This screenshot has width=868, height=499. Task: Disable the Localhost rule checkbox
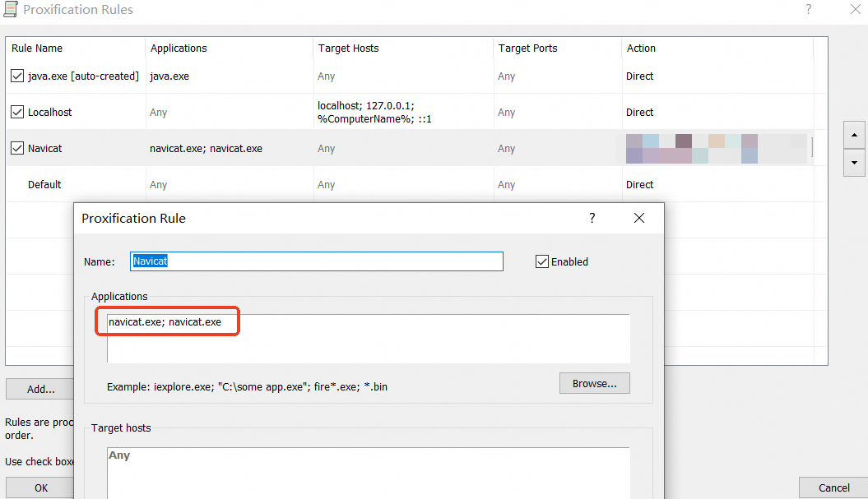tap(17, 113)
